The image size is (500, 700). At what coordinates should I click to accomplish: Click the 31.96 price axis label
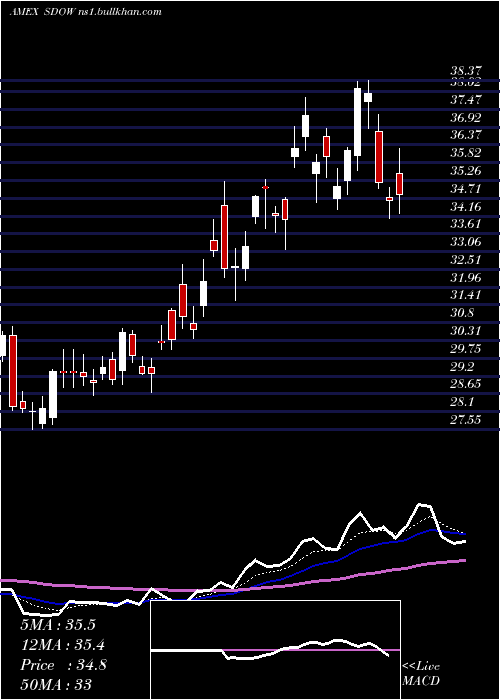[466, 278]
